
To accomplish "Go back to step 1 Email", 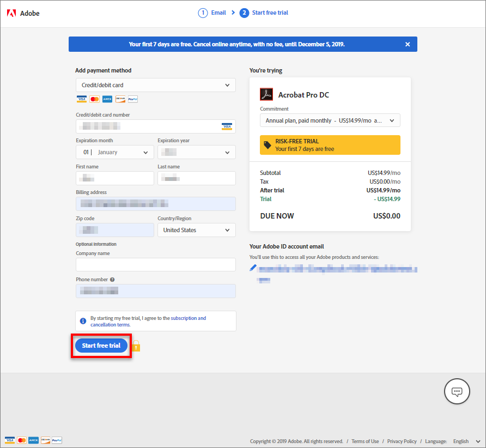I will click(212, 13).
